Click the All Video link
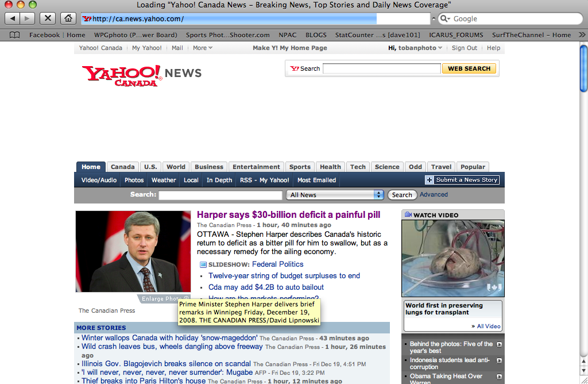The width and height of the screenshot is (588, 384). (489, 326)
